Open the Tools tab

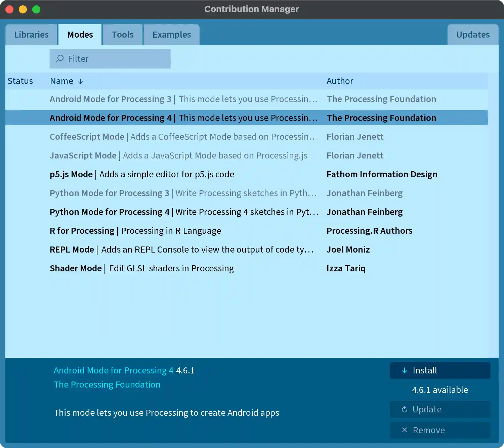coord(122,34)
